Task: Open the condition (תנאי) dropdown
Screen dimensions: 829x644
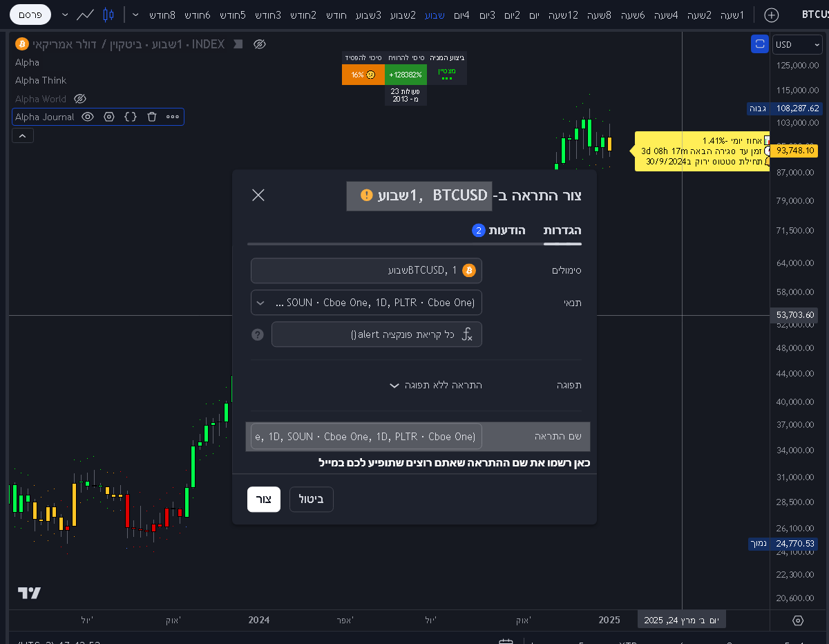Action: coord(366,303)
